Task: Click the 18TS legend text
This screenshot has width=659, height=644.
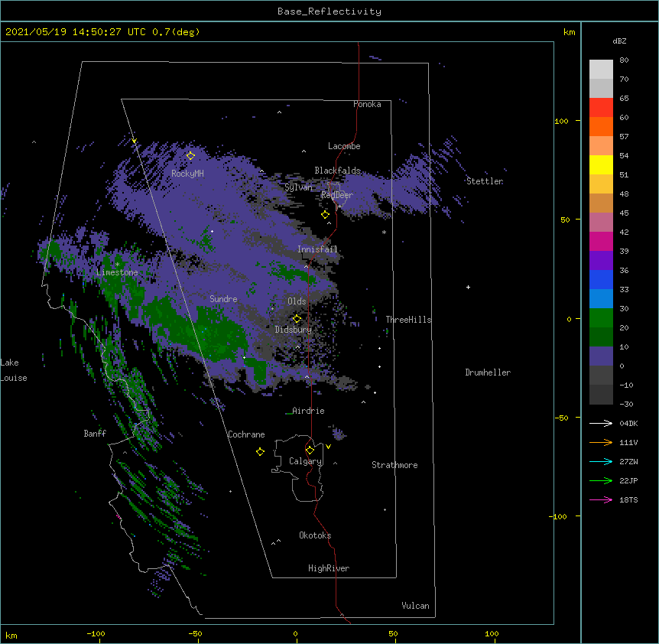Action: pyautogui.click(x=628, y=499)
